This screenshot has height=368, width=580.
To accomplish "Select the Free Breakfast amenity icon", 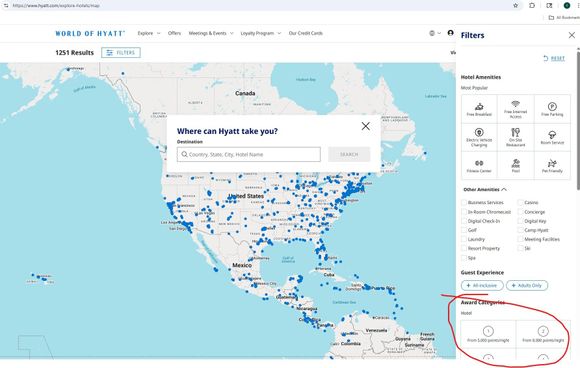I will [479, 109].
